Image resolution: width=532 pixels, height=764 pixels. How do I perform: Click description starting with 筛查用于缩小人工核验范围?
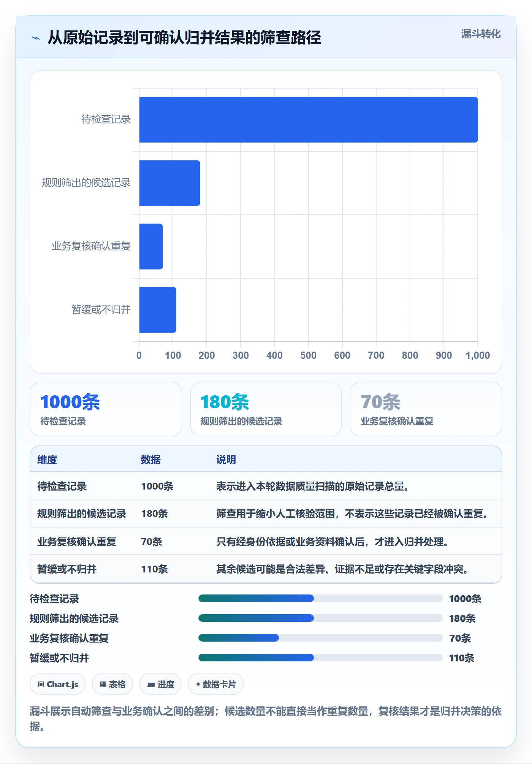pyautogui.click(x=352, y=514)
